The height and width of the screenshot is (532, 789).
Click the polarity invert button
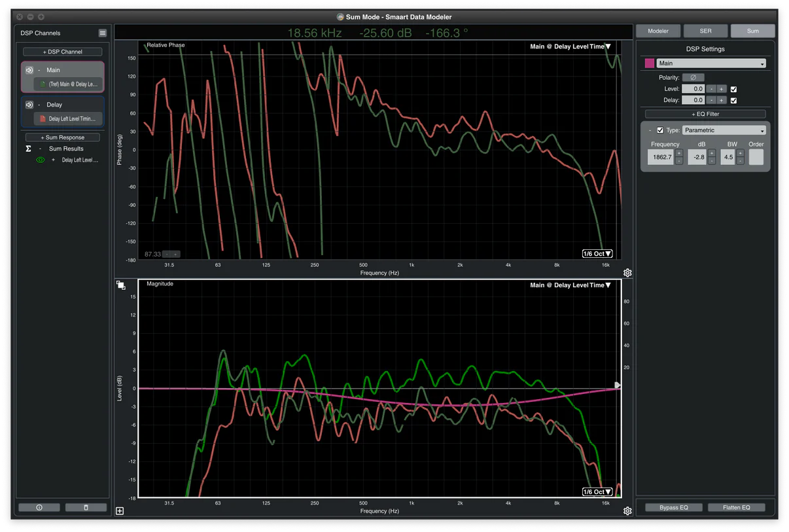coord(693,77)
